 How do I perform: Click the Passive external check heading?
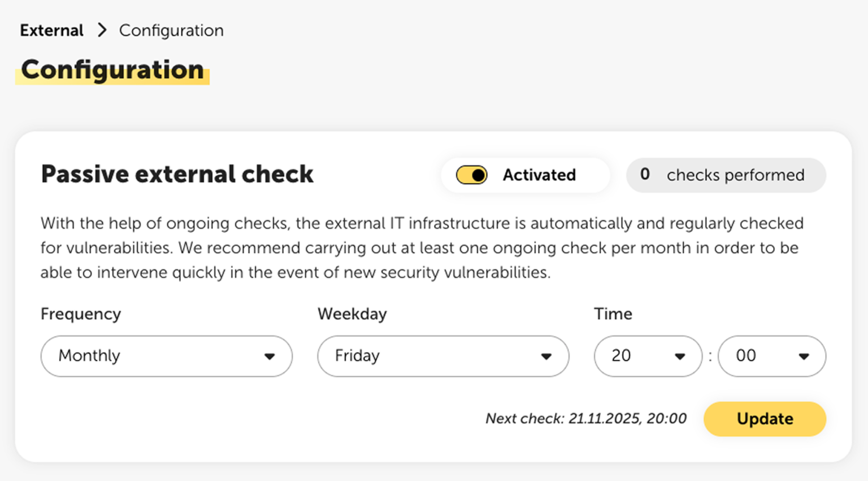177,174
